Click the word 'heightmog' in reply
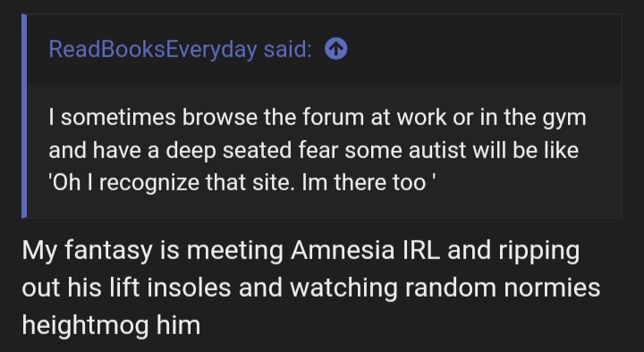Viewport: 644px width, 352px height. 85,325
